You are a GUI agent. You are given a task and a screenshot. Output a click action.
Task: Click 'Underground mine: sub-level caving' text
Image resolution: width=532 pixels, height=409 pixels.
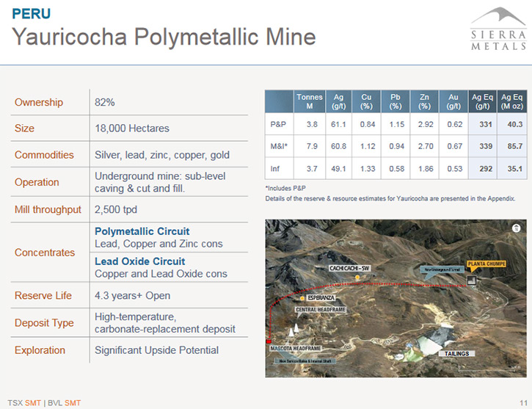point(160,182)
